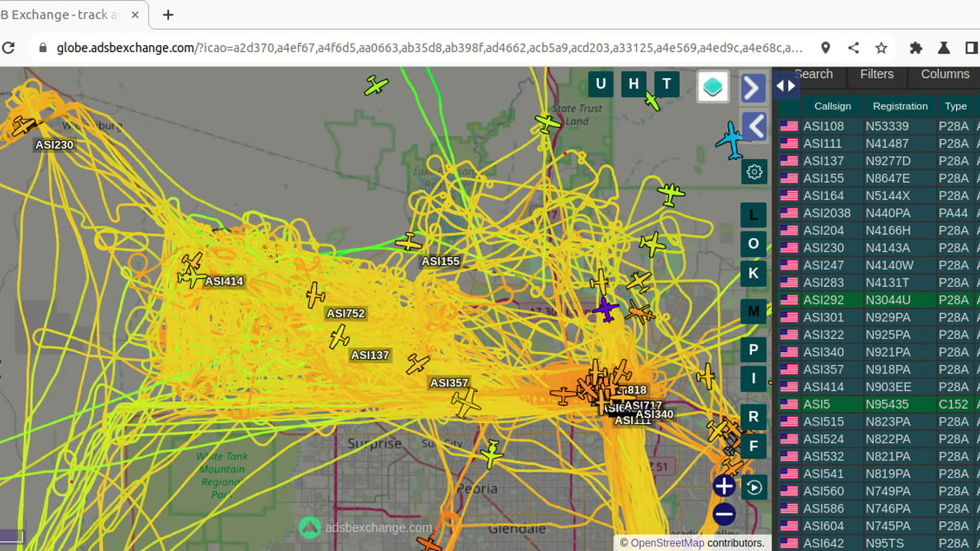980x551 pixels.
Task: Open the replay history button
Action: 754,487
